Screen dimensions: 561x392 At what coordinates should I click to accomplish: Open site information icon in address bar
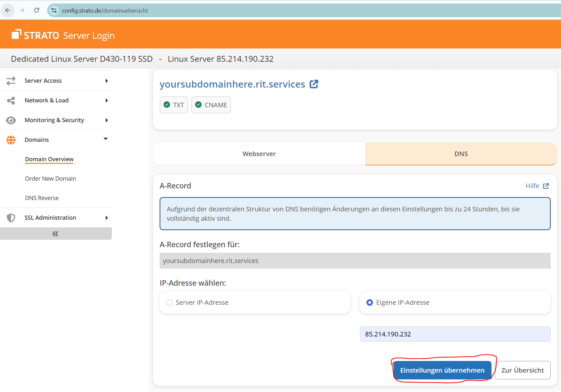pos(54,10)
